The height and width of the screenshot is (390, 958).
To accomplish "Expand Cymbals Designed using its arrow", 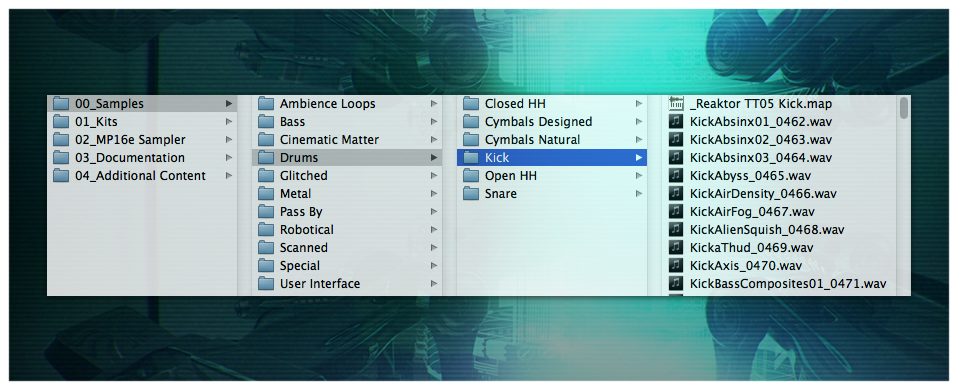I will [x=639, y=122].
